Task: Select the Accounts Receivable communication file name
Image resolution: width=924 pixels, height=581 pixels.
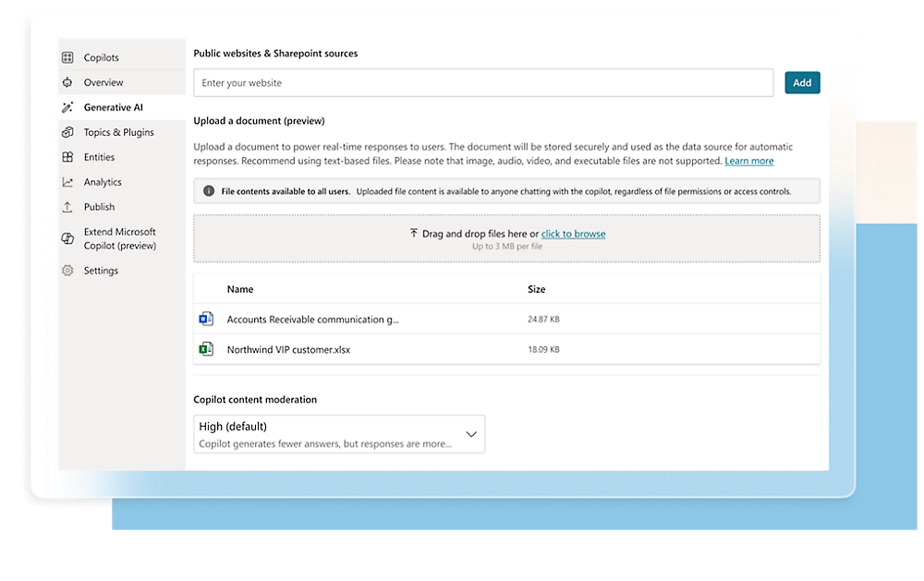Action: point(313,320)
